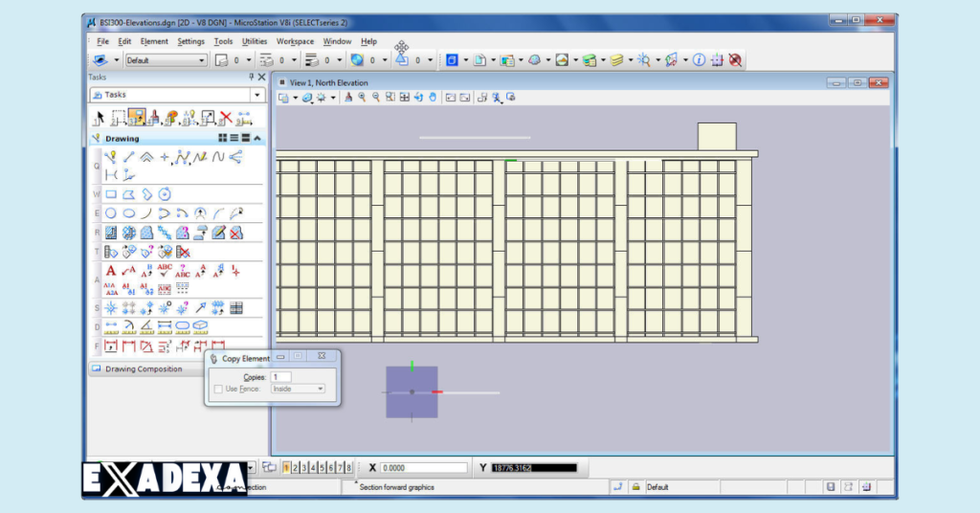Toggle view 5 button

click(323, 467)
